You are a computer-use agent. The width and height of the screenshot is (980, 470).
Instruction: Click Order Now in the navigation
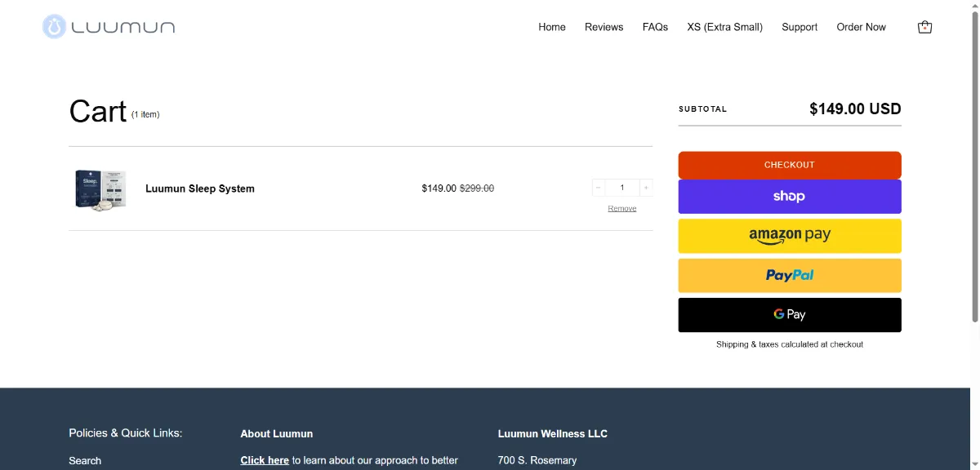pyautogui.click(x=861, y=27)
